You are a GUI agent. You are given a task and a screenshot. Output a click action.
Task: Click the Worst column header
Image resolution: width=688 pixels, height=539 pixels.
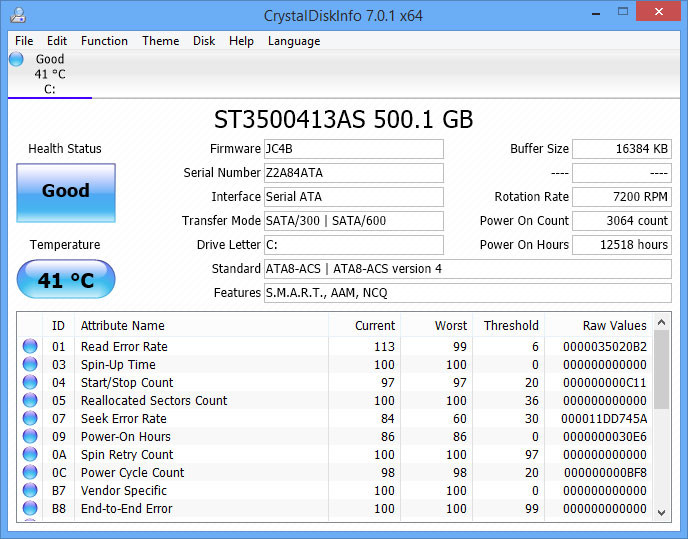437,326
